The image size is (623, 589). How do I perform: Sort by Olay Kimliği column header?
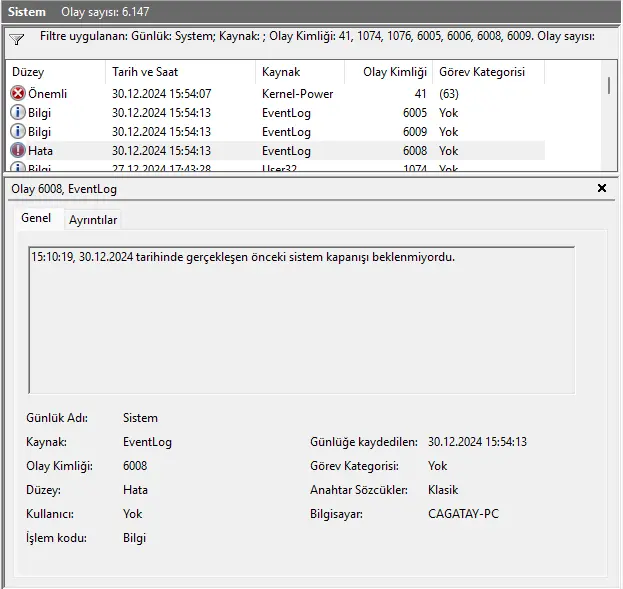click(x=389, y=72)
